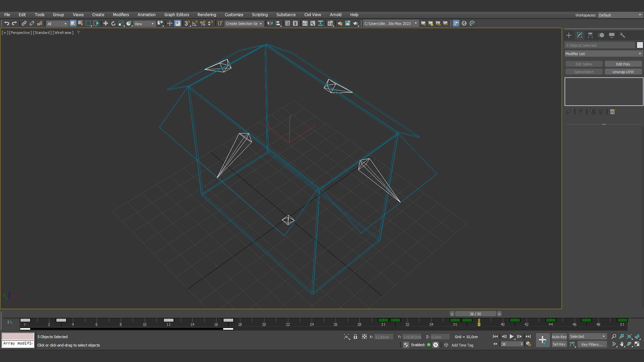Switch to the Motion command panel tab
This screenshot has width=644, height=362.
click(x=601, y=35)
